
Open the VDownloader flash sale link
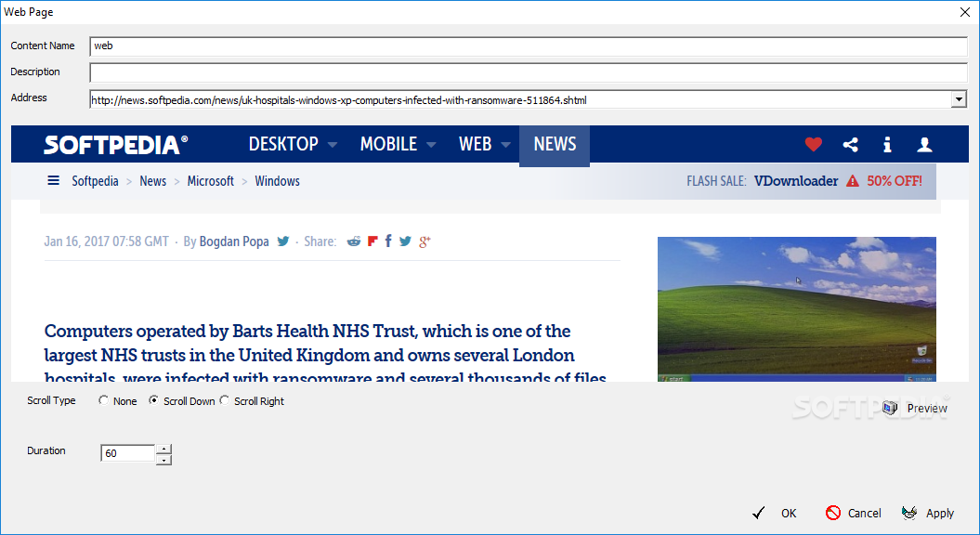[796, 181]
